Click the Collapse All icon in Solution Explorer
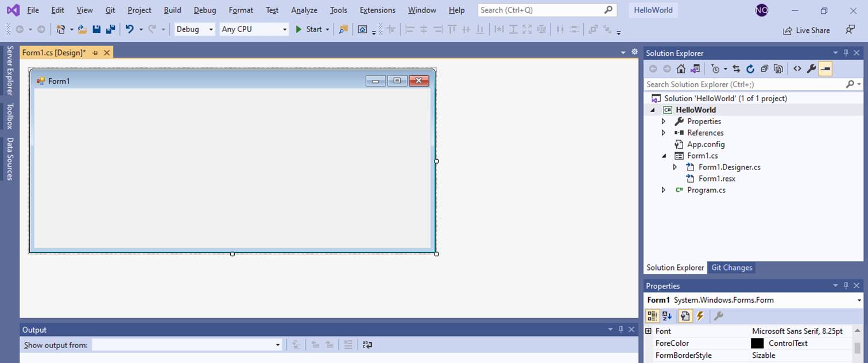 point(764,68)
